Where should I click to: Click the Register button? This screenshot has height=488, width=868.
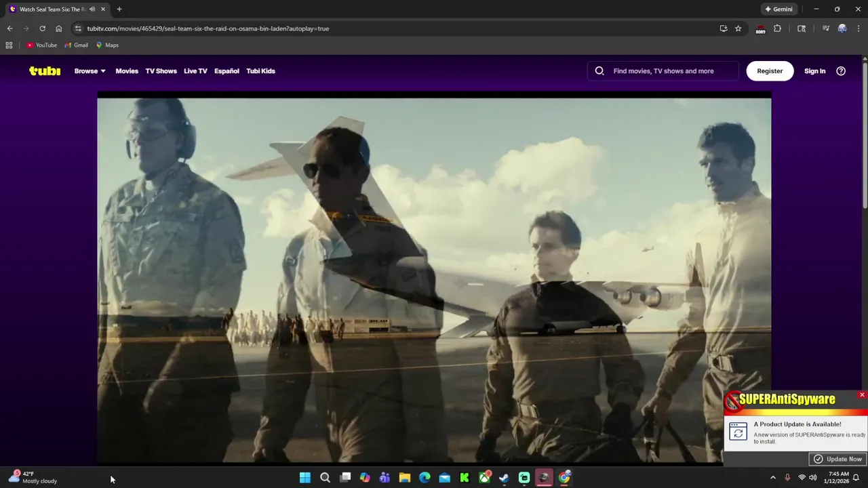click(770, 71)
